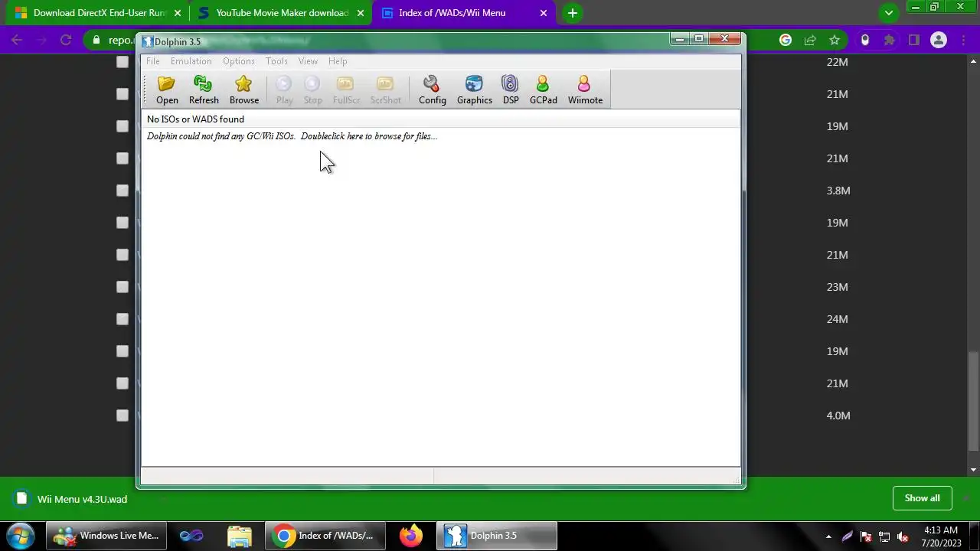980x551 pixels.
Task: Check the checkbox in the 4.0M row
Action: click(122, 416)
